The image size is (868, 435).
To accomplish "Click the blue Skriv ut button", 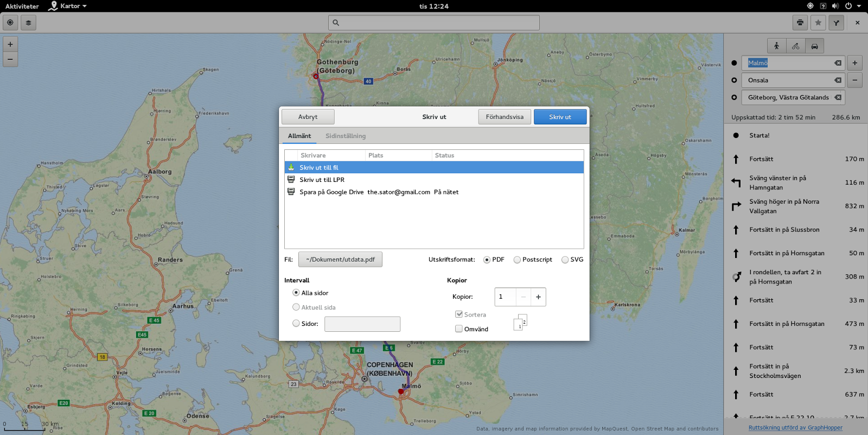I will (x=560, y=117).
